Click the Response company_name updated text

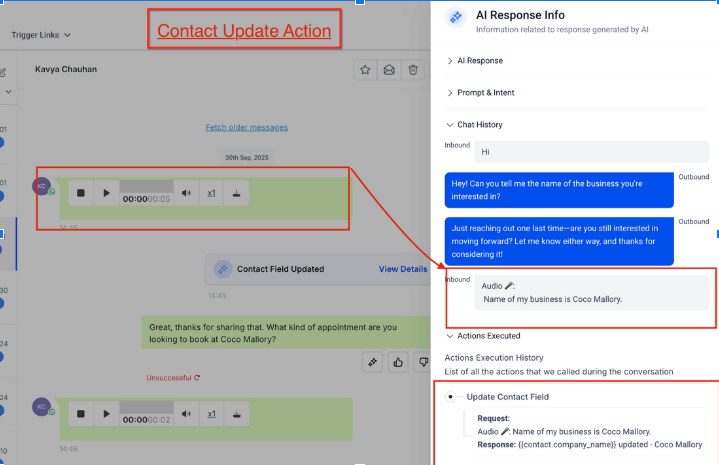tap(590, 444)
